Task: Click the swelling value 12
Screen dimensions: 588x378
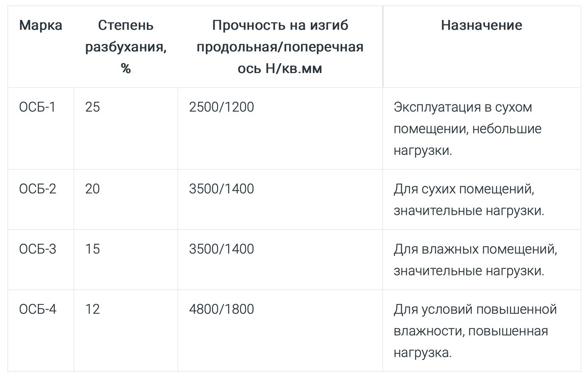Action: [92, 310]
